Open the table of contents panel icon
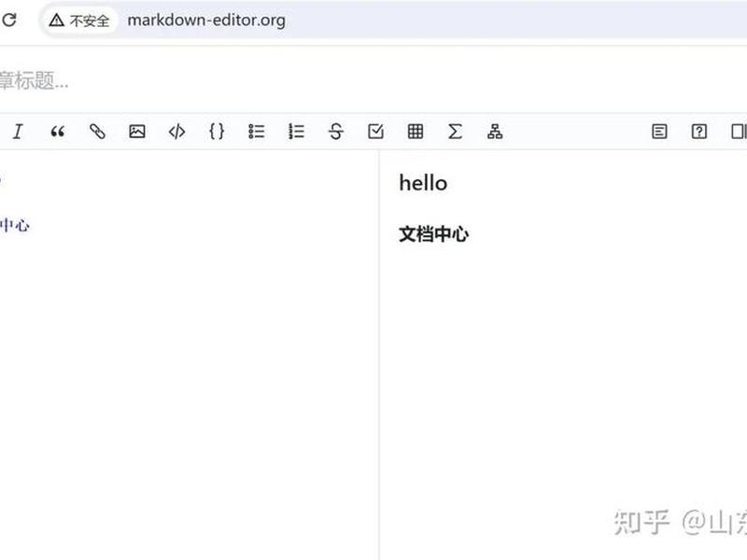Viewport: 747px width, 560px height. tap(659, 132)
